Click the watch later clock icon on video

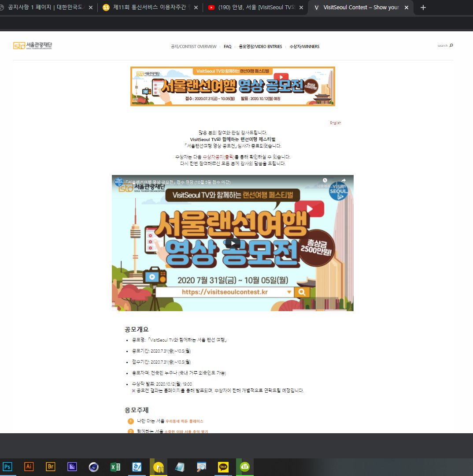(325, 181)
